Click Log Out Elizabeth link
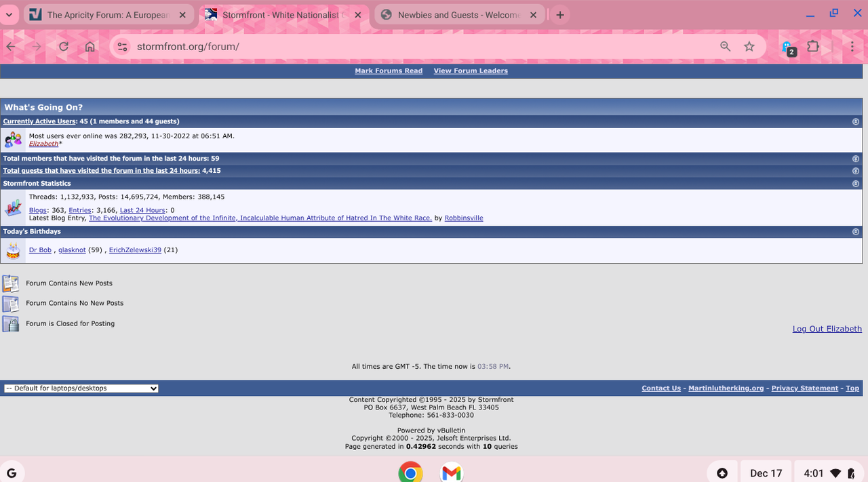This screenshot has width=868, height=482. (827, 329)
